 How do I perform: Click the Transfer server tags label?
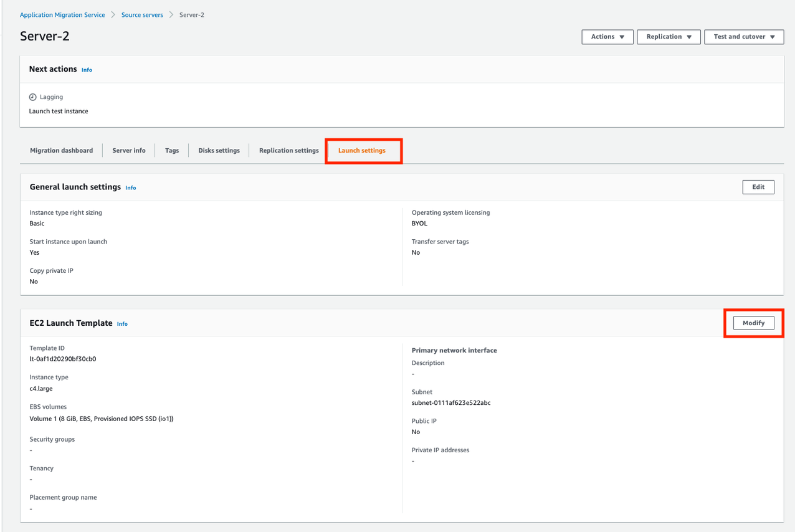440,242
